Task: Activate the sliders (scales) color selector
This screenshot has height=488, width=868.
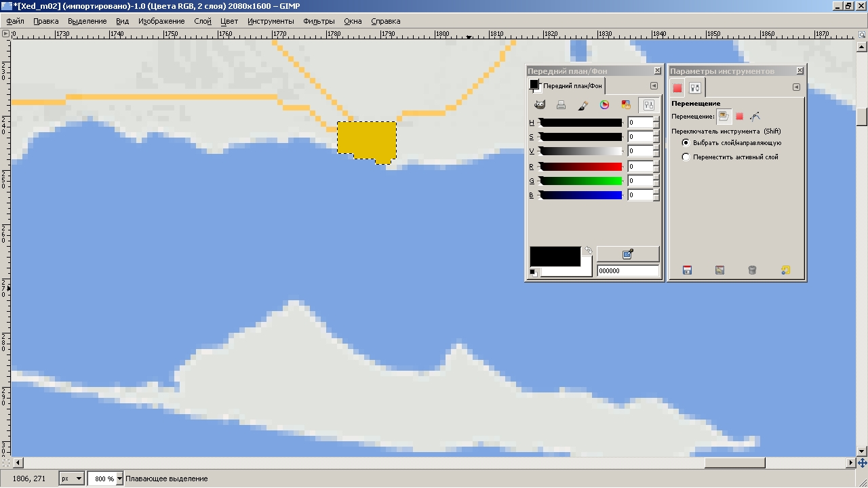Action: pos(648,105)
